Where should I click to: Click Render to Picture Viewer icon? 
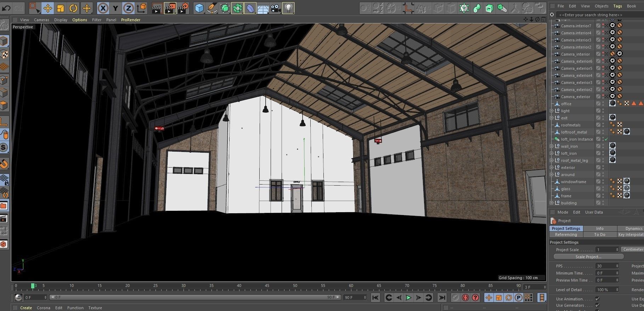pos(170,8)
